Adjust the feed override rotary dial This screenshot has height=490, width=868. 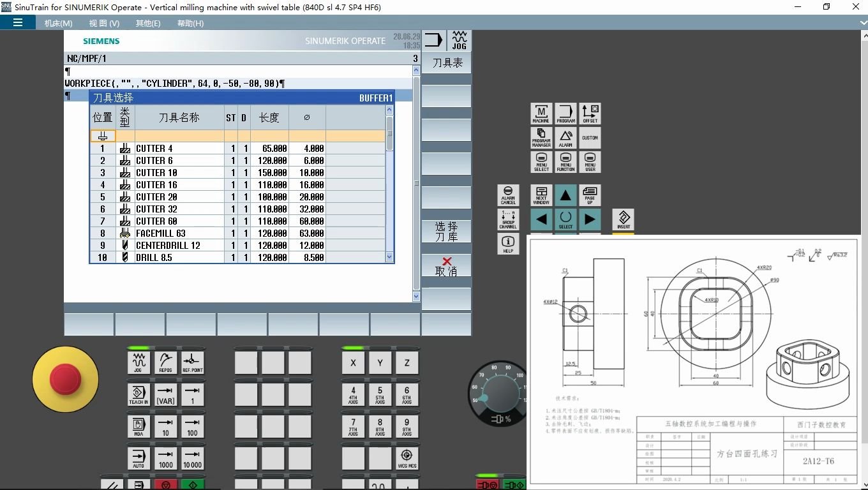click(x=498, y=394)
